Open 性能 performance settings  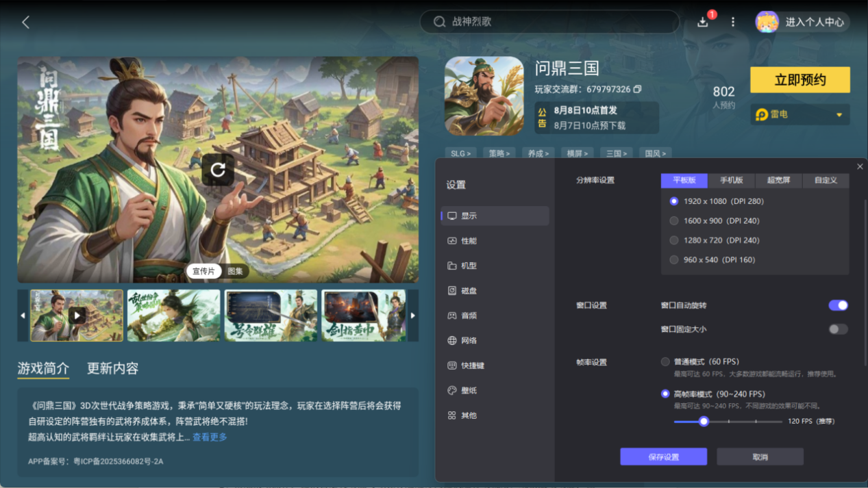click(495, 241)
